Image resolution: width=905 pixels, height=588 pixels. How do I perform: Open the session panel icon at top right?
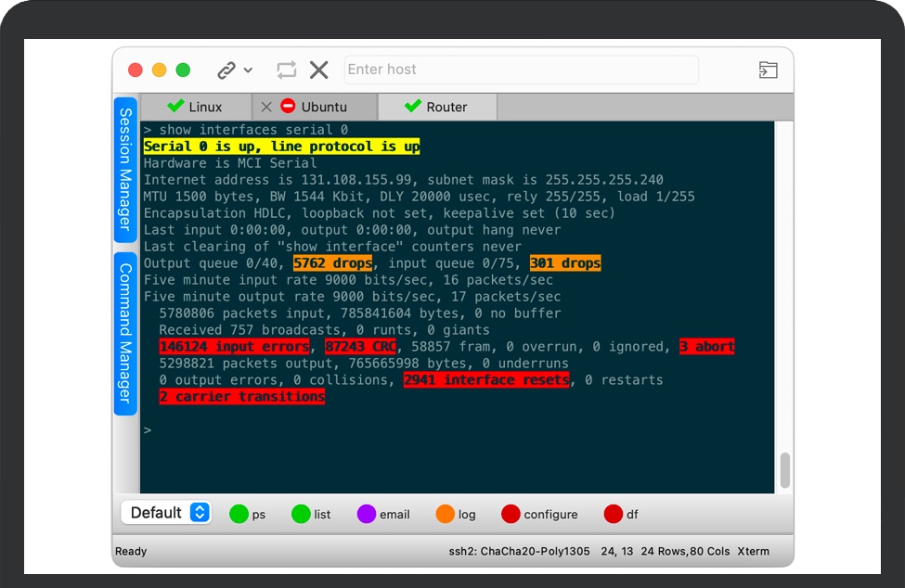pyautogui.click(x=768, y=70)
